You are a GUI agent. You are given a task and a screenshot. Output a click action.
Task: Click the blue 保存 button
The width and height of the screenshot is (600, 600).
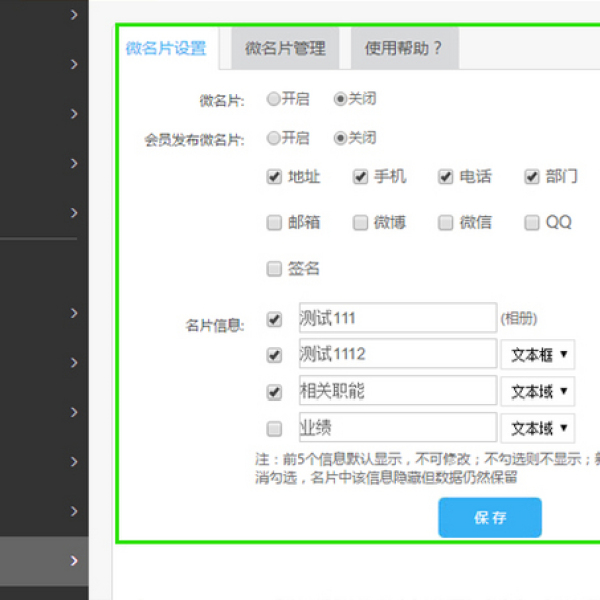[x=489, y=518]
